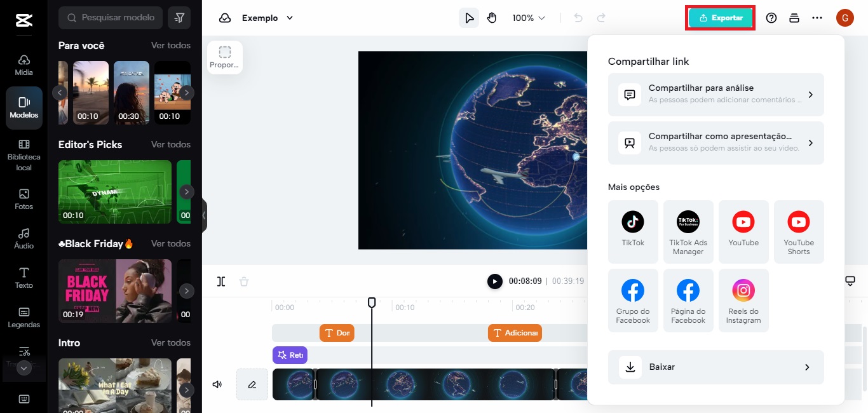
Task: Open the more options ellipsis menu
Action: coord(817,18)
